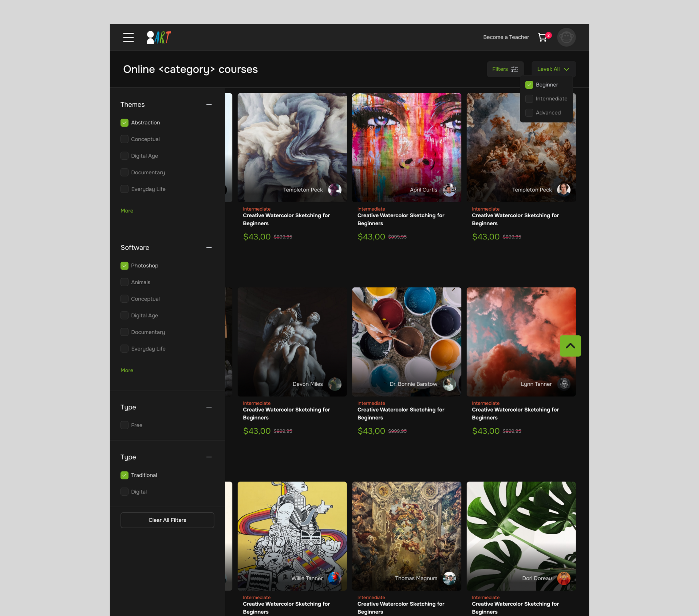Viewport: 699px width, 616px height.
Task: Open the hamburger menu icon
Action: coord(128,37)
